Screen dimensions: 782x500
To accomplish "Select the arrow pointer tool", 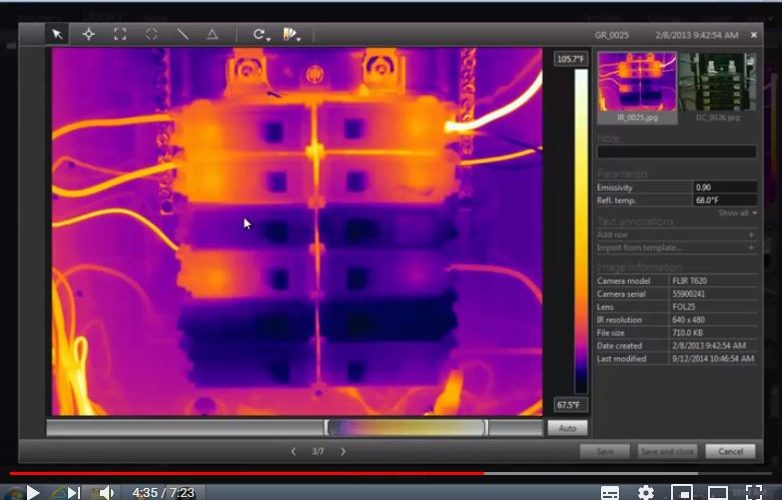I will coord(57,34).
